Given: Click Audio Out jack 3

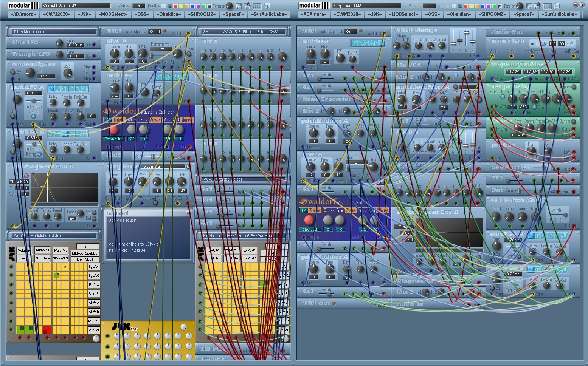Looking at the screenshot, I should coord(564,34).
